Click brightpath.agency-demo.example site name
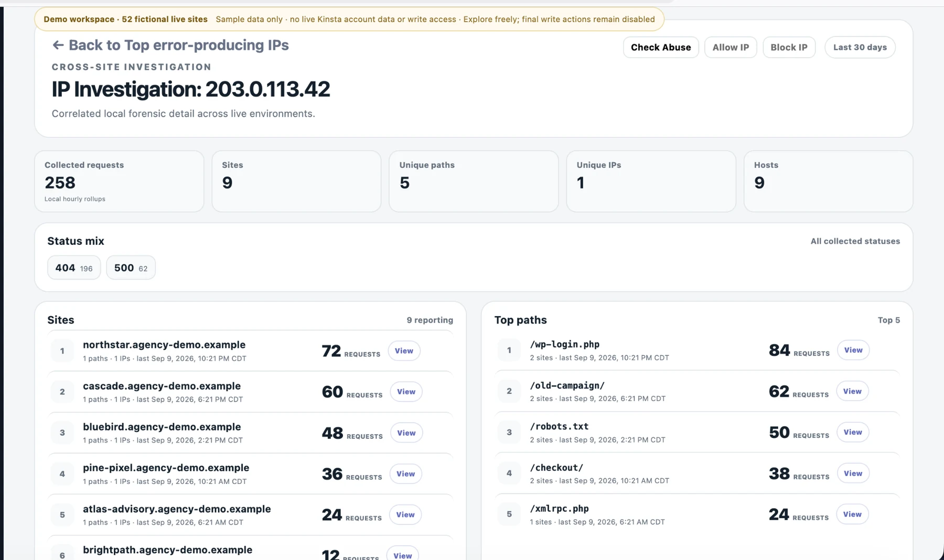 point(167,550)
